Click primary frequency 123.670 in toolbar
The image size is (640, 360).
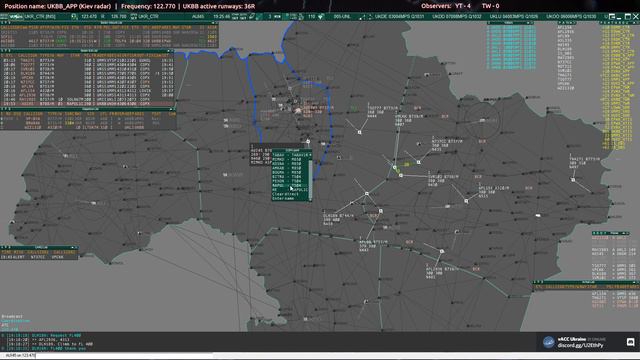[x=89, y=17]
